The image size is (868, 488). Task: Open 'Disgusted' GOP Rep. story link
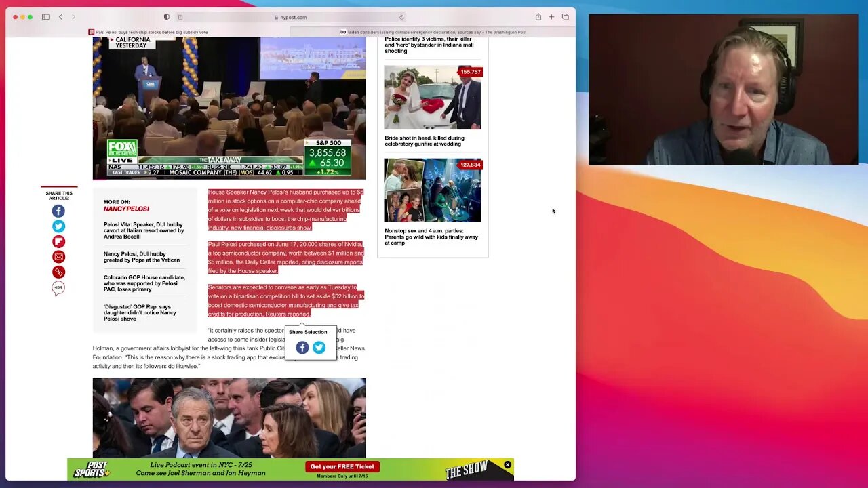(140, 312)
